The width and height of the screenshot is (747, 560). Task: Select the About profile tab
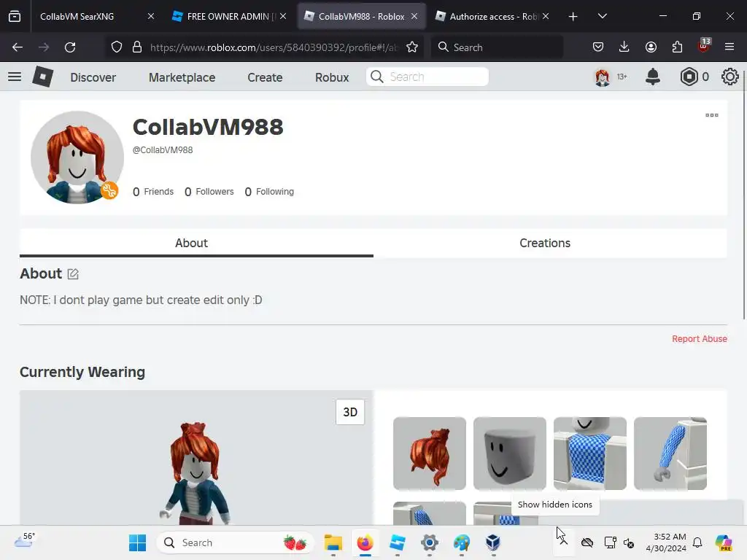coord(196,243)
